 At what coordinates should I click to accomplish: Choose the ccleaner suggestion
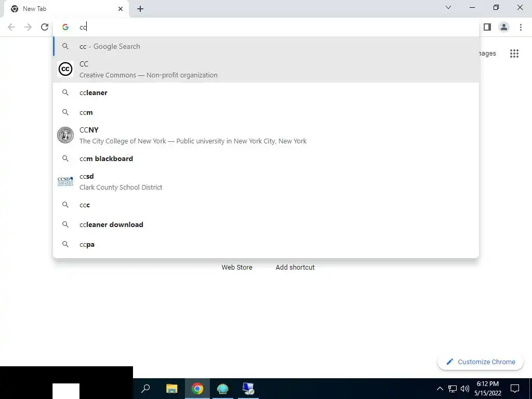tap(266, 92)
